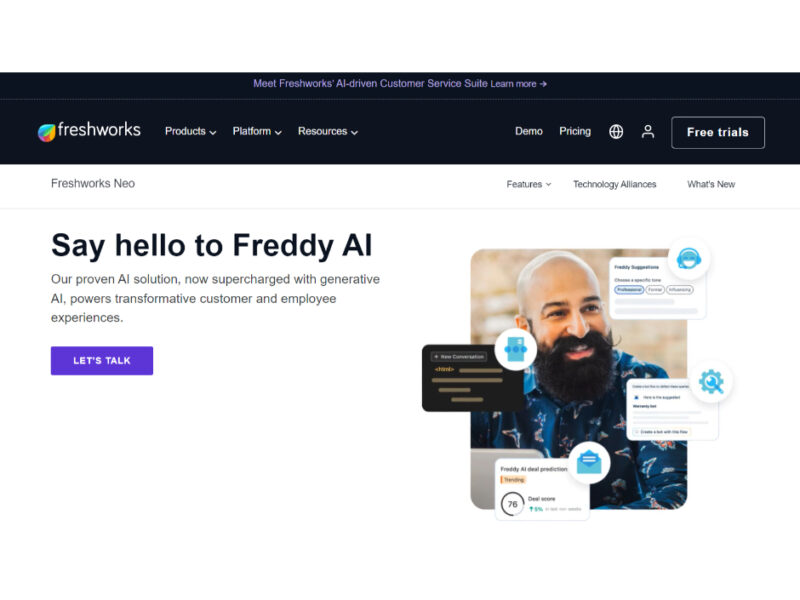Click the blue chatbot robot icon
The height and width of the screenshot is (600, 800).
click(x=515, y=349)
